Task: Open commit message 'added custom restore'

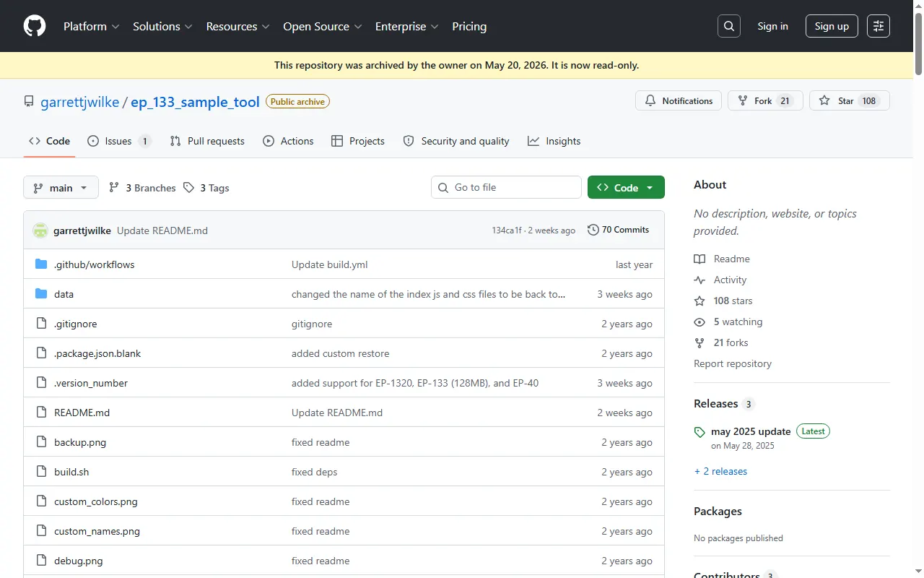Action: (x=340, y=353)
